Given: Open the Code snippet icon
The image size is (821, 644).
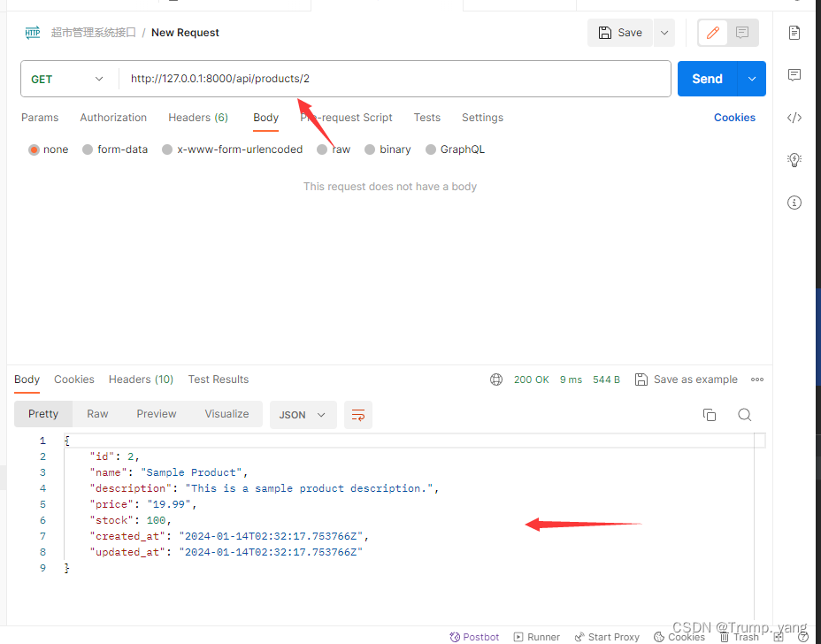Looking at the screenshot, I should coord(794,118).
